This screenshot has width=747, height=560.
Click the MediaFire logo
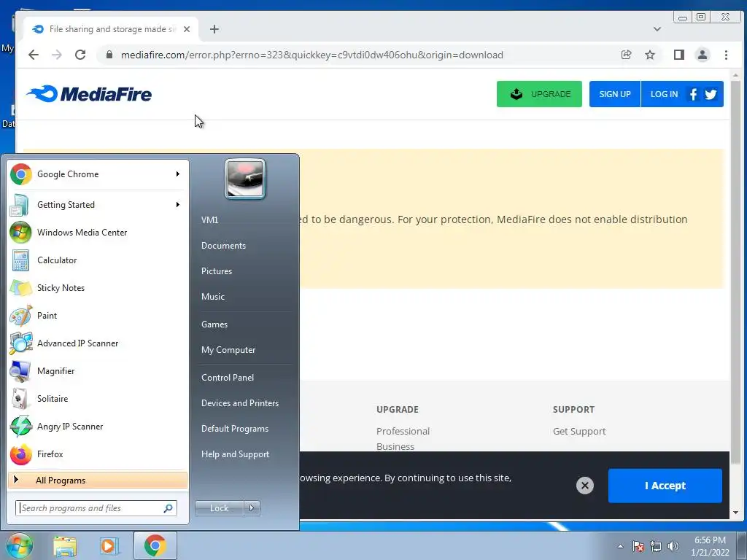(89, 94)
